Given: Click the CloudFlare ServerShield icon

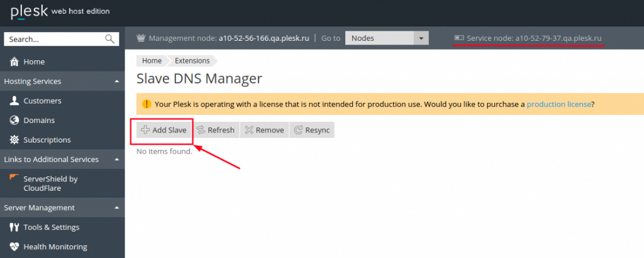Looking at the screenshot, I should pos(14,178).
